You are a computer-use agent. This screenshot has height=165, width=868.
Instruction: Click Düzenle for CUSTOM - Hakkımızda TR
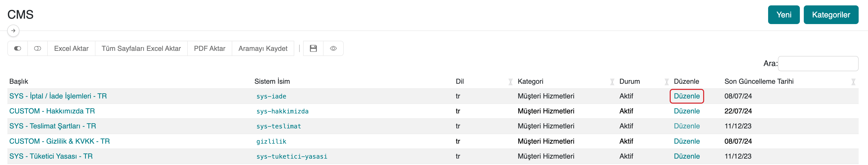(686, 111)
